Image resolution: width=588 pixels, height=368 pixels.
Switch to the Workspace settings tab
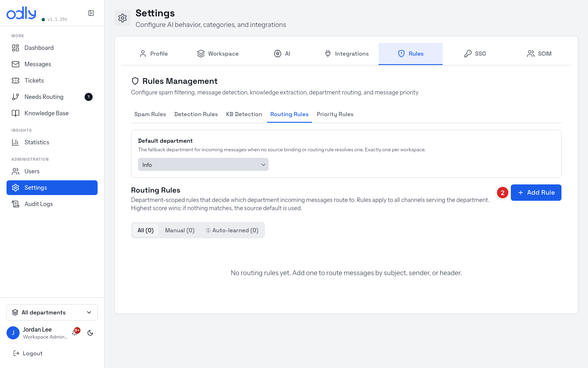point(218,54)
